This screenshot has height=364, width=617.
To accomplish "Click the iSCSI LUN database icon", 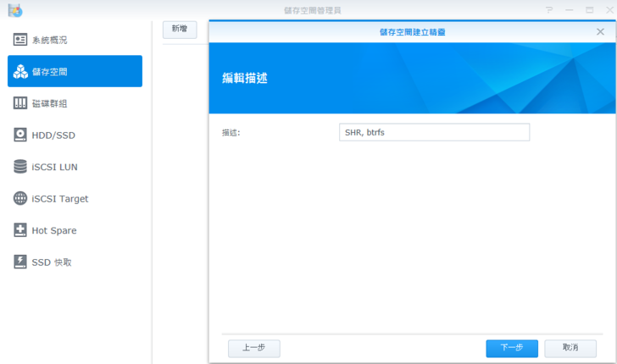I will 20,167.
